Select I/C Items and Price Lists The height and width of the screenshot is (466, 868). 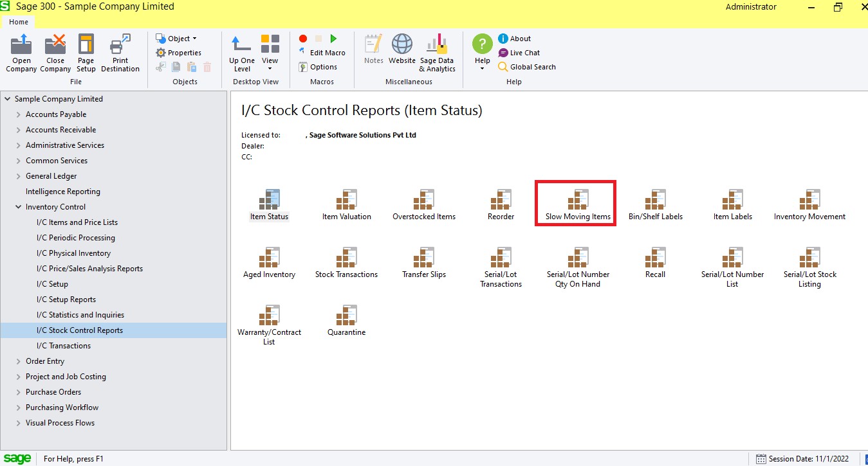coord(77,222)
